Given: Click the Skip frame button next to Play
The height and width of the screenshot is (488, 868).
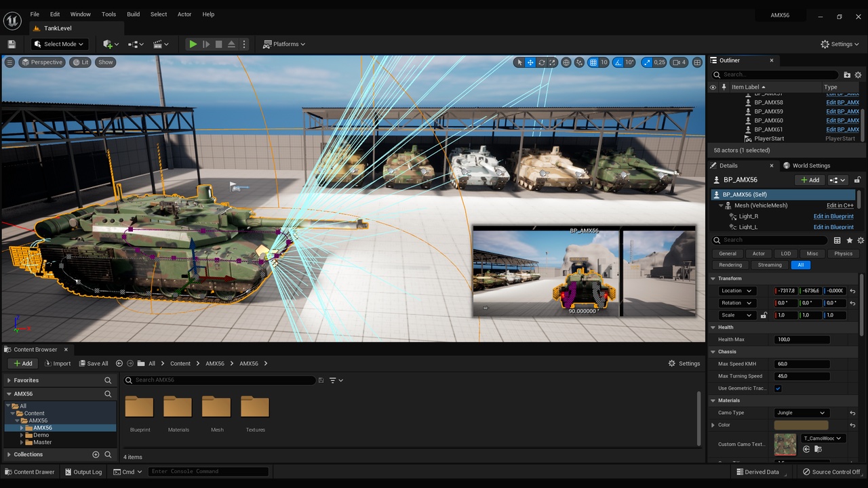Looking at the screenshot, I should (206, 44).
